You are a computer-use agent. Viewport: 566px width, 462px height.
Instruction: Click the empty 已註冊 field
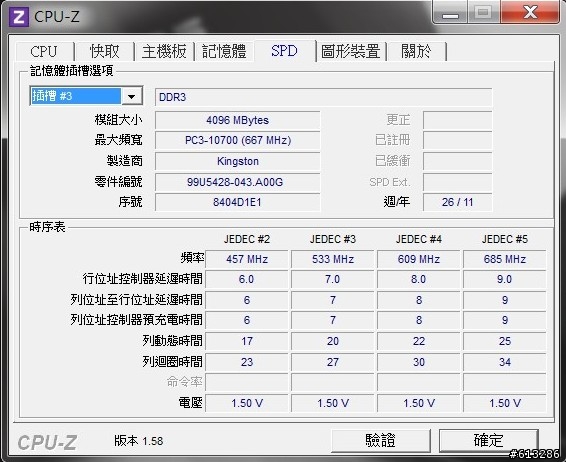[x=457, y=140]
